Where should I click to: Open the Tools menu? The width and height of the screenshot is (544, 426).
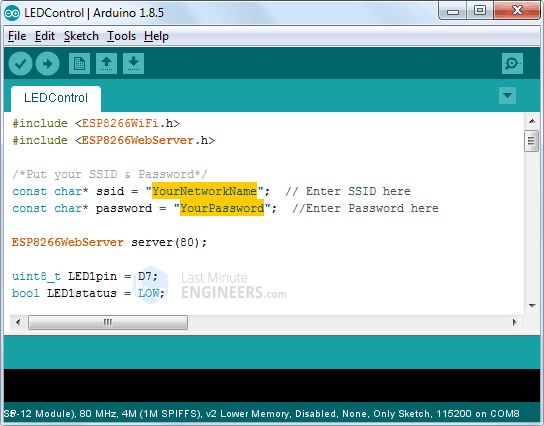121,36
